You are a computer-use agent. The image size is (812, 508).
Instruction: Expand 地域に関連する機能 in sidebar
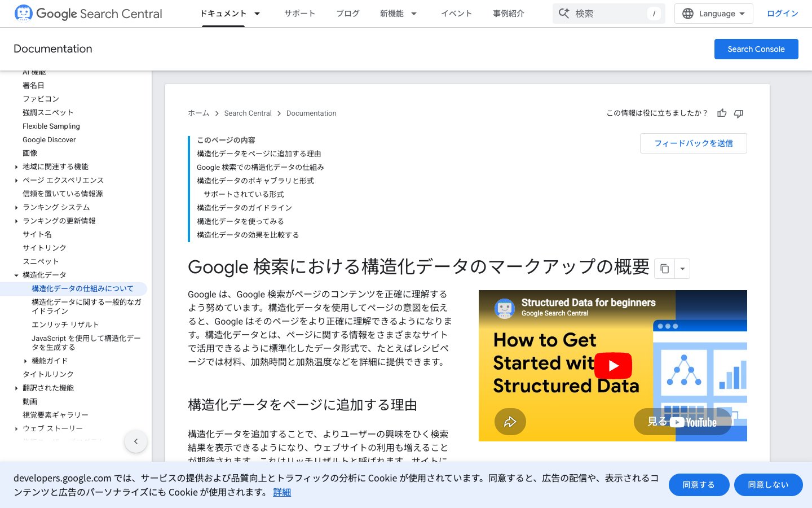click(x=16, y=167)
